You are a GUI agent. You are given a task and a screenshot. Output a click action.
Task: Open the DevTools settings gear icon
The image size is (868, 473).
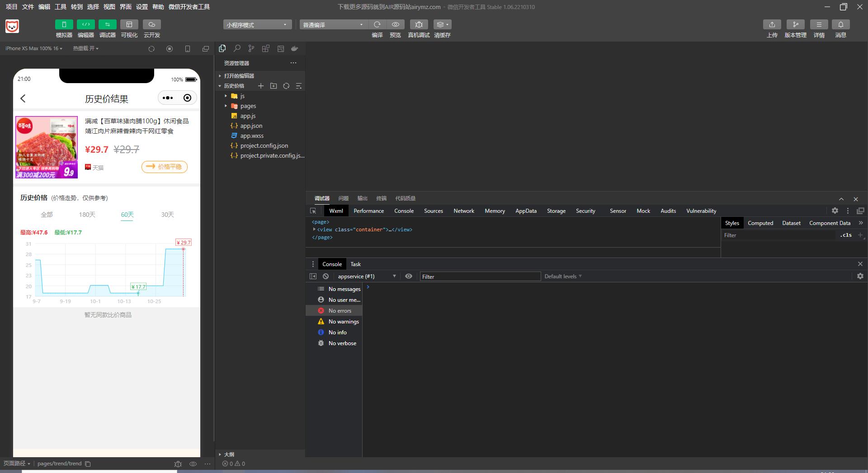pos(835,211)
